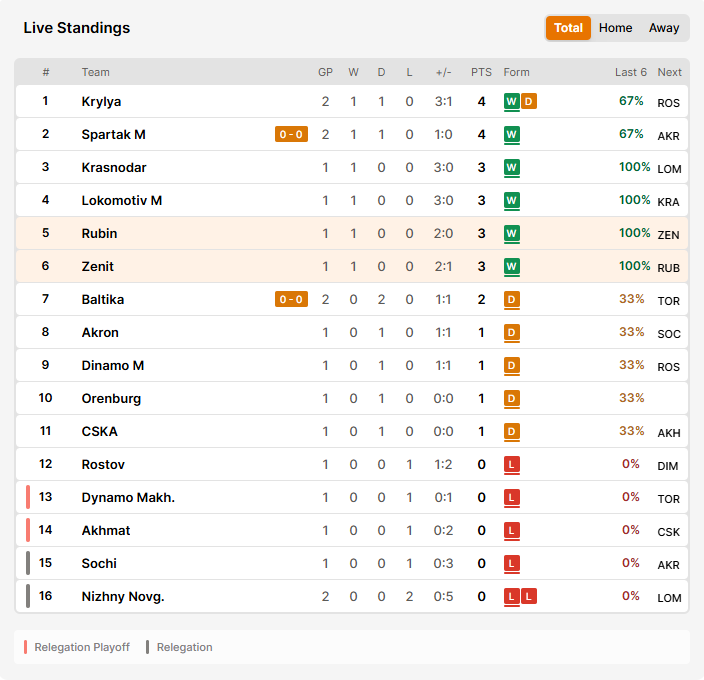Click Nizhny Novg.'s second L form badge
704x680 pixels.
point(529,597)
